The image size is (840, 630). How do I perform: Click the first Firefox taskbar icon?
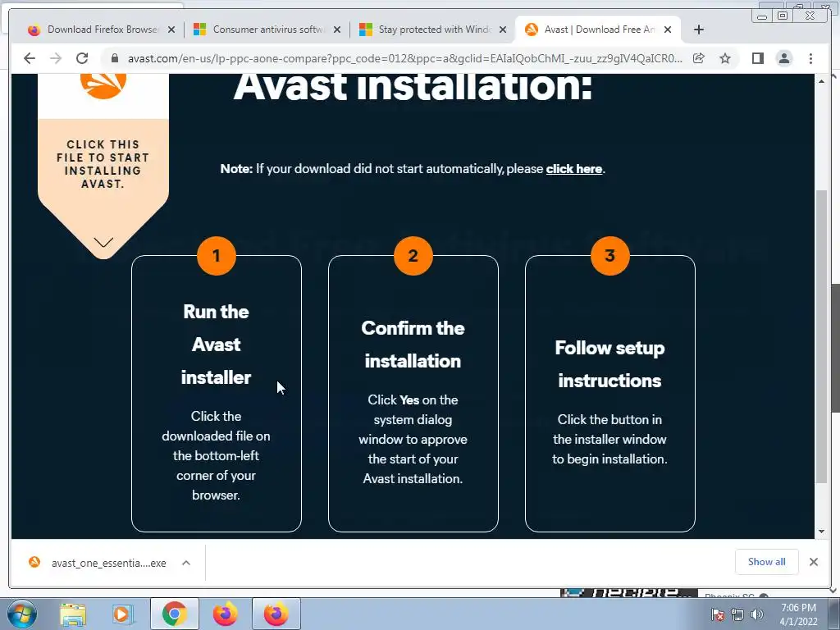[x=225, y=614]
